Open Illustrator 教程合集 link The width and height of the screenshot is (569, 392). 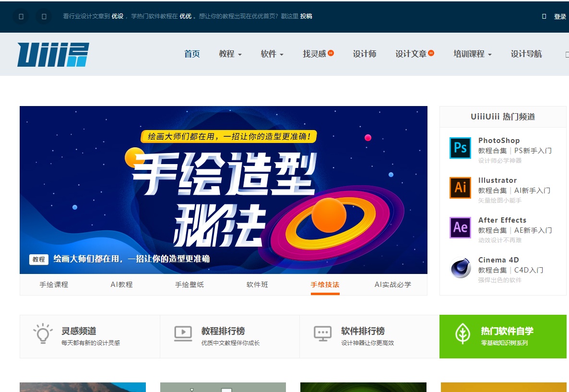[x=492, y=190]
